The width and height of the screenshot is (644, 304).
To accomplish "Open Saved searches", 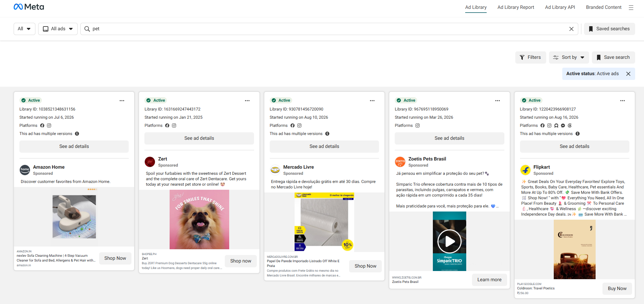I will point(610,29).
